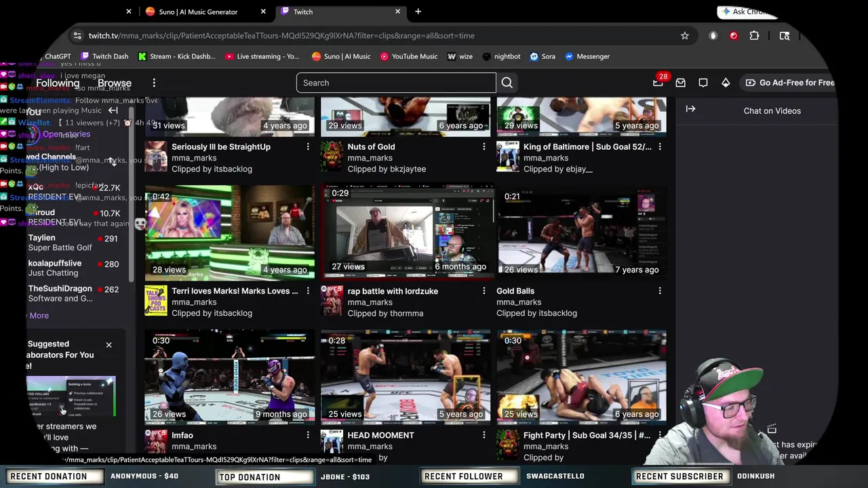Open Chrome extensions puzzle icon
The image size is (868, 488).
(x=754, y=36)
